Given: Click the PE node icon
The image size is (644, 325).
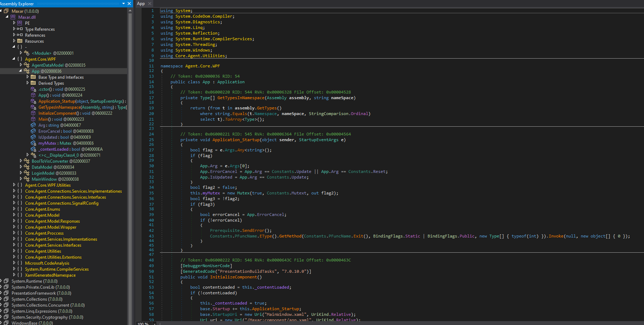Looking at the screenshot, I should 20,23.
